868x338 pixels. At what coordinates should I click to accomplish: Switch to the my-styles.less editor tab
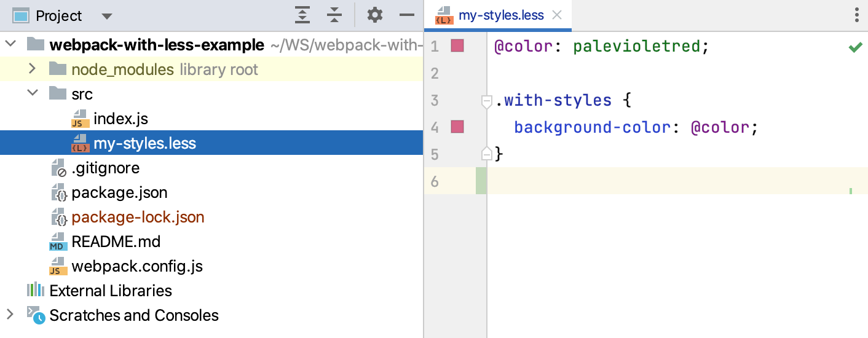click(498, 15)
